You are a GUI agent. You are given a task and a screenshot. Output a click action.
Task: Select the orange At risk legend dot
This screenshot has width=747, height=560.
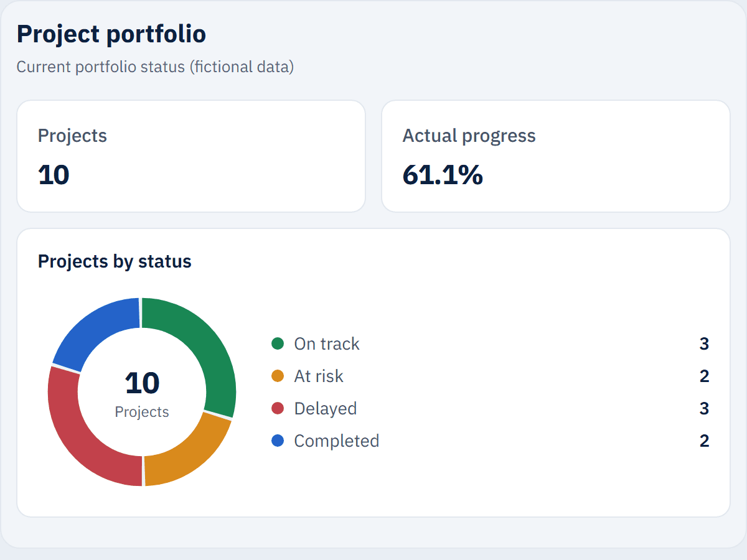click(278, 376)
